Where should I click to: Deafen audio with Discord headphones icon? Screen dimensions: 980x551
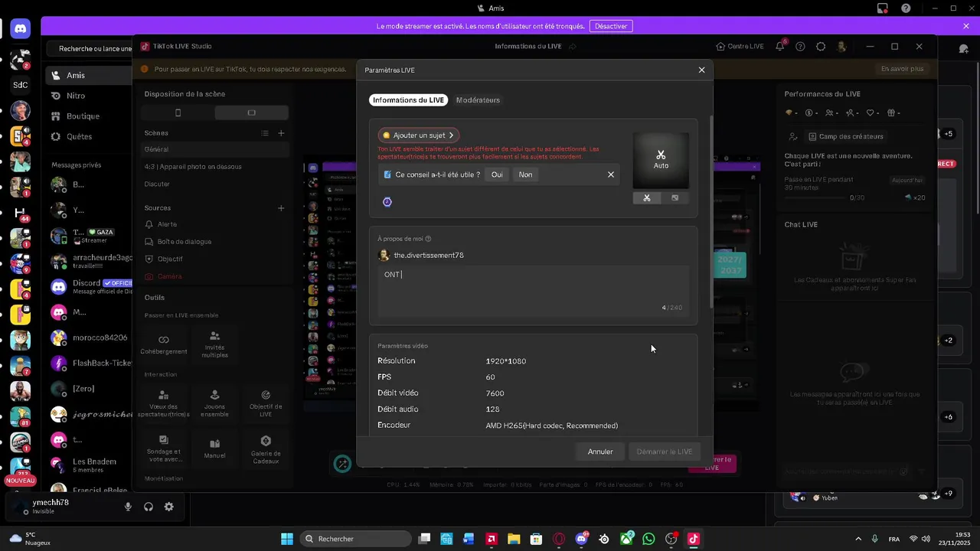[x=149, y=507]
